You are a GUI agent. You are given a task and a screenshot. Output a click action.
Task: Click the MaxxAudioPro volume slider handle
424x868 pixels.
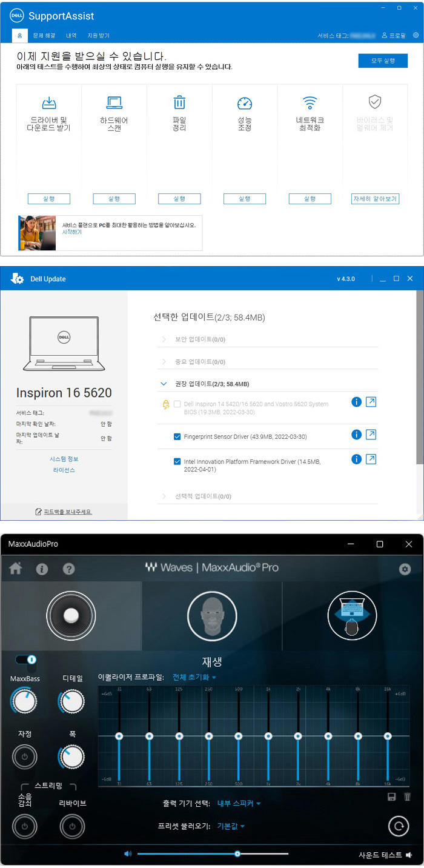click(x=237, y=853)
